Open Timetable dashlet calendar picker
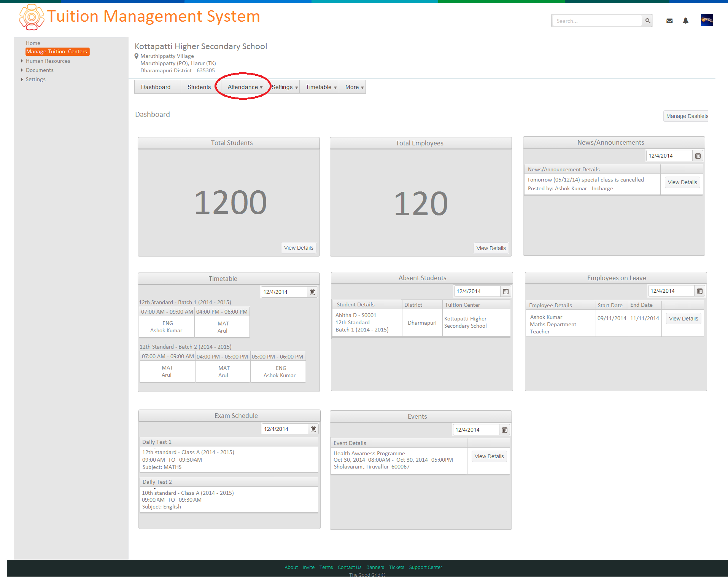 coord(312,292)
